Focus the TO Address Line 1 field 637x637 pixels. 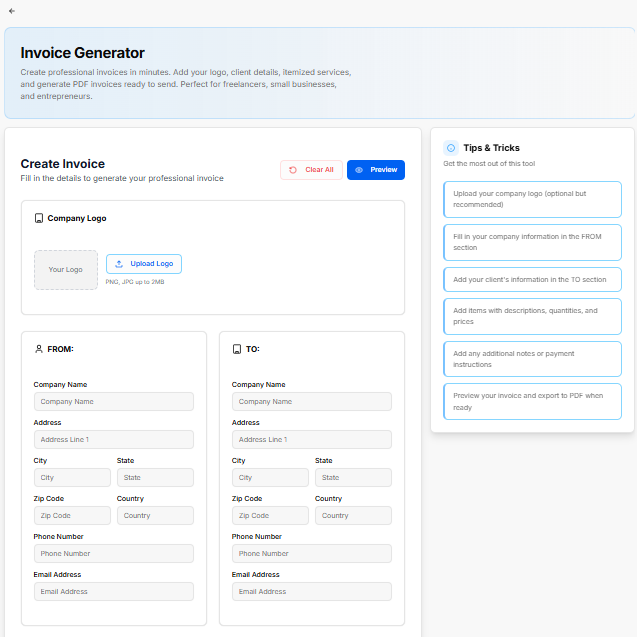(x=312, y=440)
